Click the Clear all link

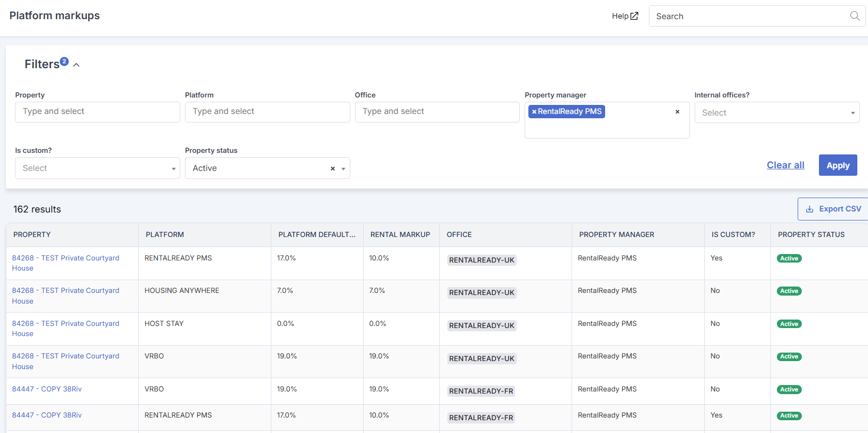tap(785, 165)
